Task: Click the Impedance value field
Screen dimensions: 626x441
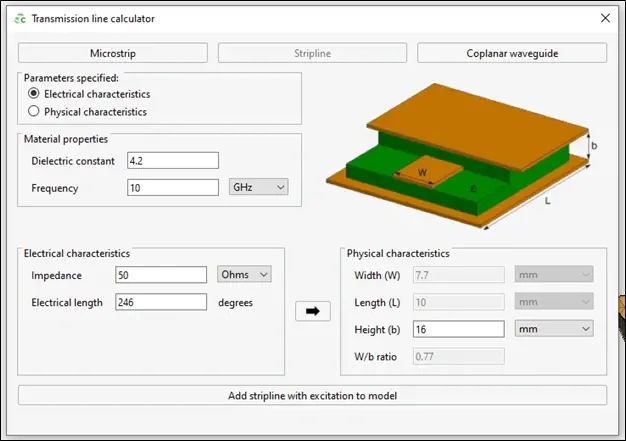Action: (160, 274)
